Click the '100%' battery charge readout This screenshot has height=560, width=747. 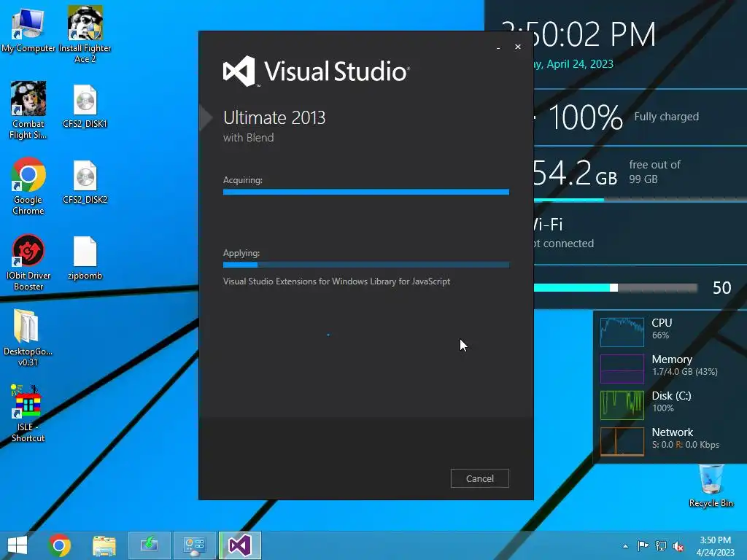(x=586, y=117)
